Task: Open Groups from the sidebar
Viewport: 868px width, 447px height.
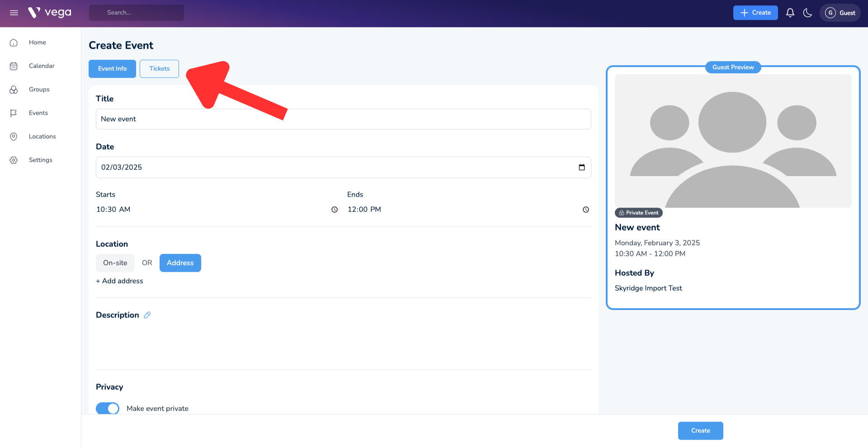Action: [39, 90]
